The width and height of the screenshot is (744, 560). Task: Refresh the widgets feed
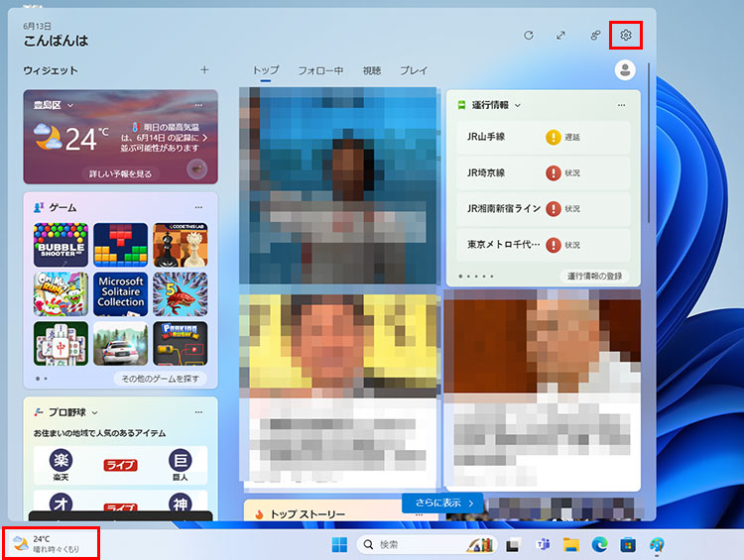coord(529,35)
